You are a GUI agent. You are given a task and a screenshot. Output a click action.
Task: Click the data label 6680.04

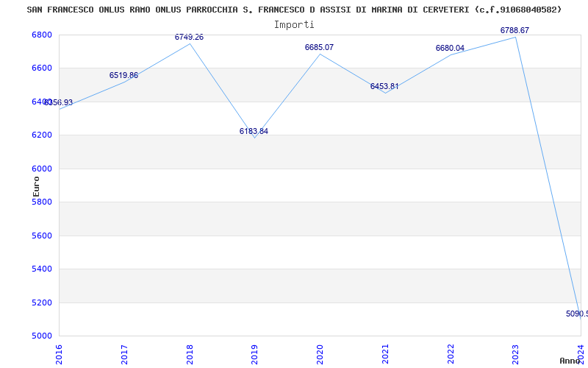(450, 48)
